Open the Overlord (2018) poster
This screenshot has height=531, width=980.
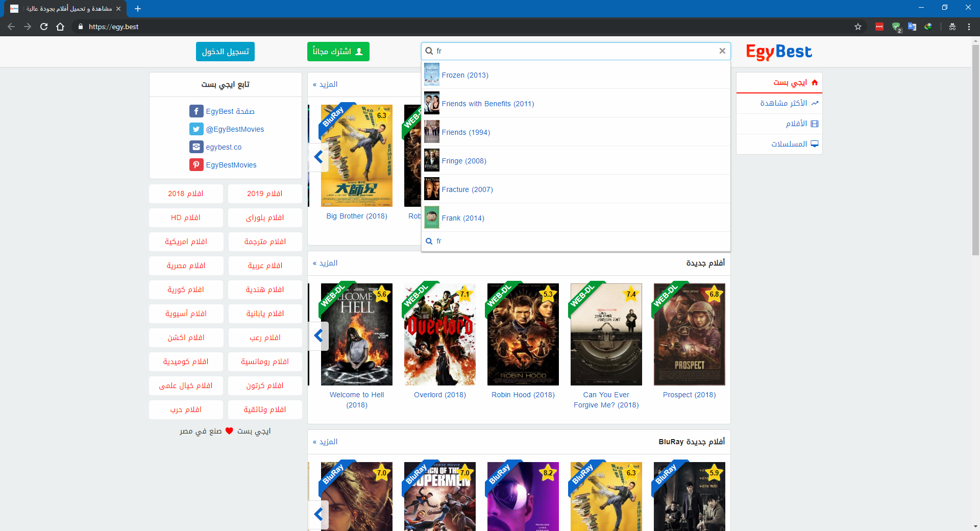[440, 334]
